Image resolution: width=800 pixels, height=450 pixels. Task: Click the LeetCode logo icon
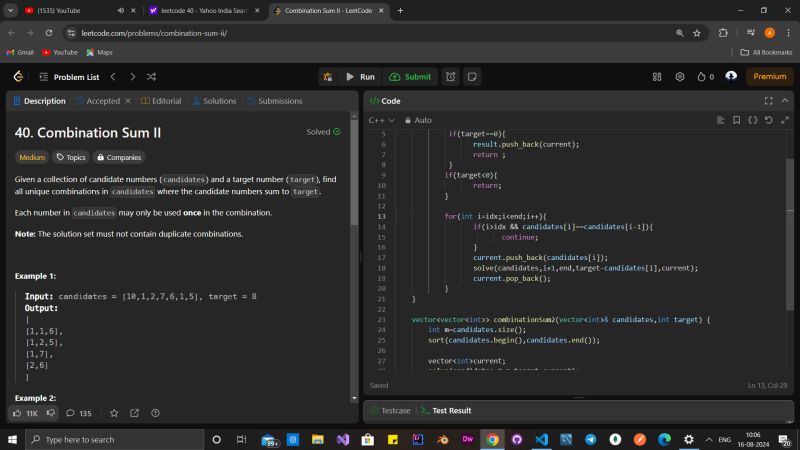(x=18, y=77)
